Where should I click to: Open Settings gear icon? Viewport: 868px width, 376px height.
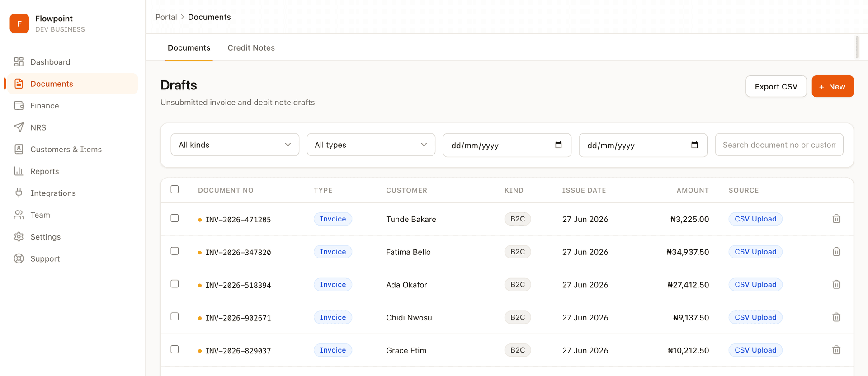(19, 237)
